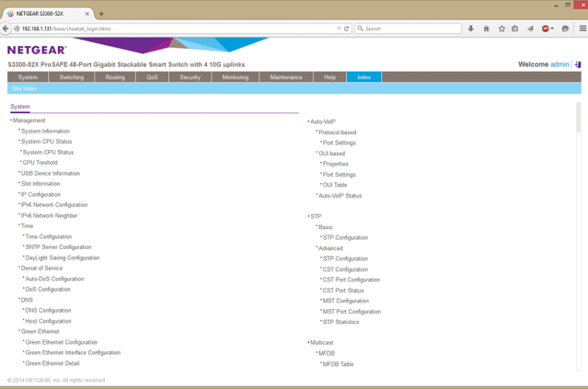Image resolution: width=588 pixels, height=389 pixels.
Task: Open MST Port Configuration link
Action: pos(352,311)
